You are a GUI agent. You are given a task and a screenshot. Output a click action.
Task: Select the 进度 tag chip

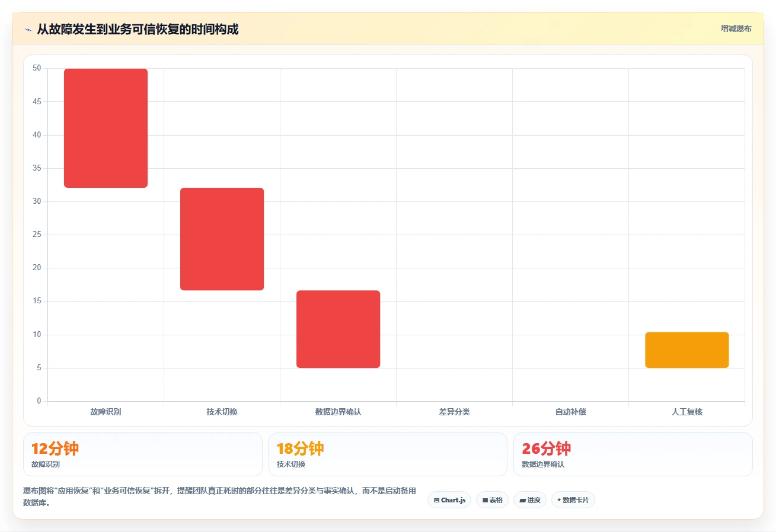530,500
